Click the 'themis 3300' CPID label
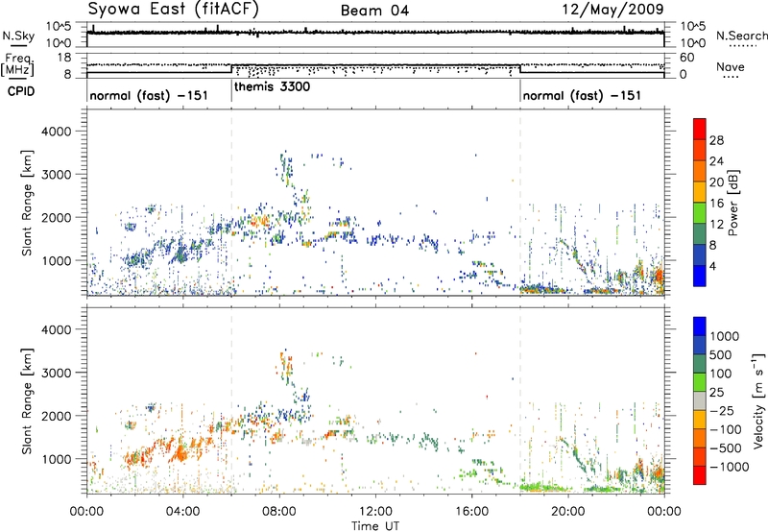 [272, 87]
